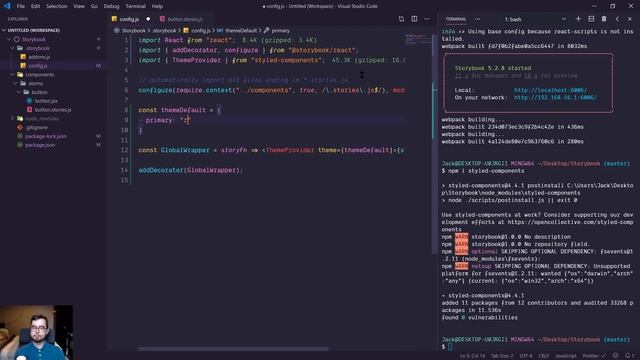Collapse the .storybook folder chevron
The height and width of the screenshot is (360, 640).
12,48
